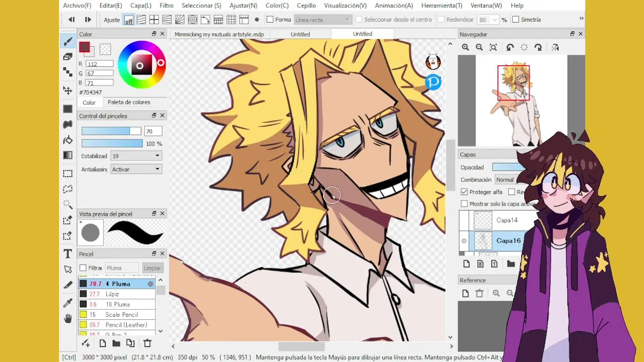The image size is (644, 362).
Task: Select the Gradient tool
Action: pyautogui.click(x=68, y=155)
